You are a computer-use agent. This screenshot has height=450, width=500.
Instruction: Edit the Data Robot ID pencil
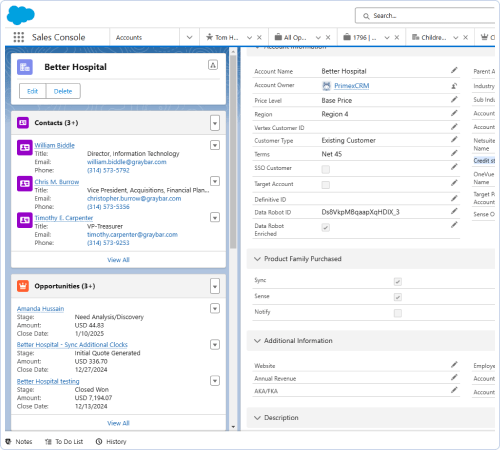tap(454, 211)
